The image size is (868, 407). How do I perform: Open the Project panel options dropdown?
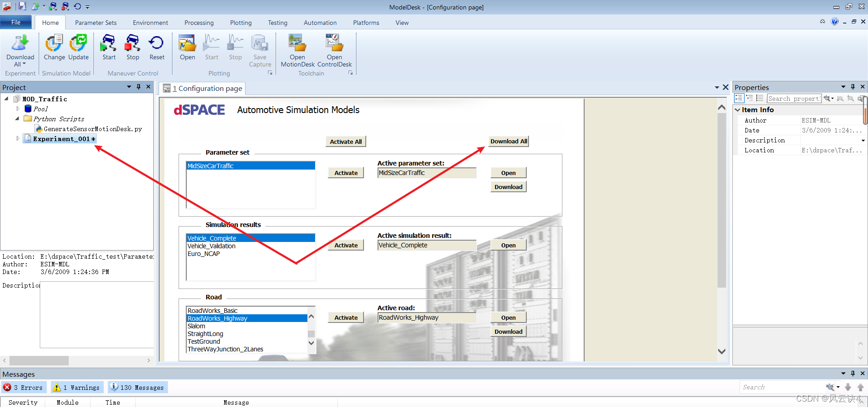pyautogui.click(x=129, y=87)
